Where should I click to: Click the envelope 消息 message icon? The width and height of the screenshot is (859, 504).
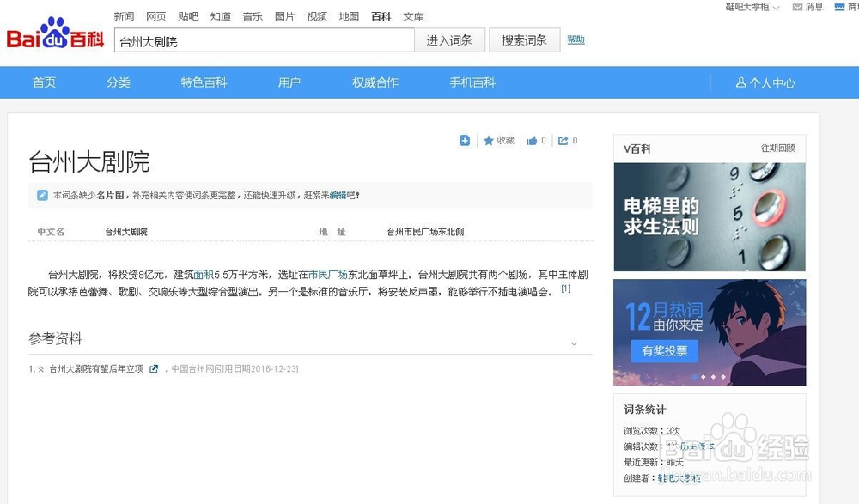coord(797,8)
